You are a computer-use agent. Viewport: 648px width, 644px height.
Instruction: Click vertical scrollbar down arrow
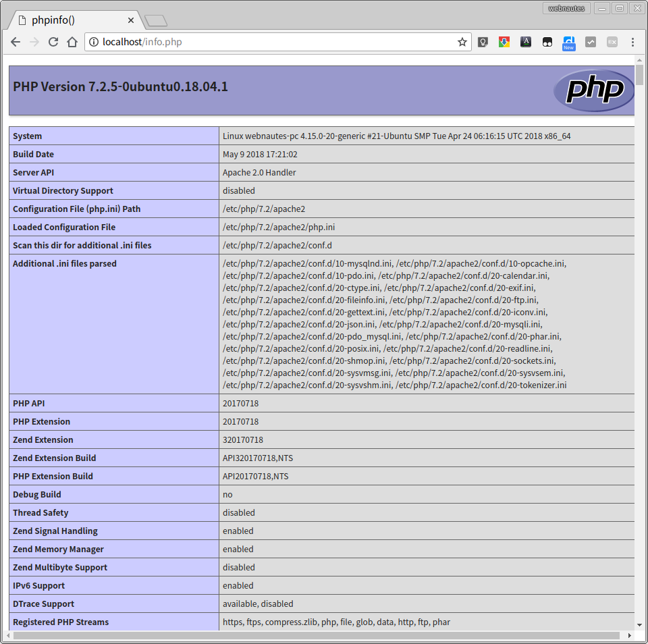tap(639, 625)
